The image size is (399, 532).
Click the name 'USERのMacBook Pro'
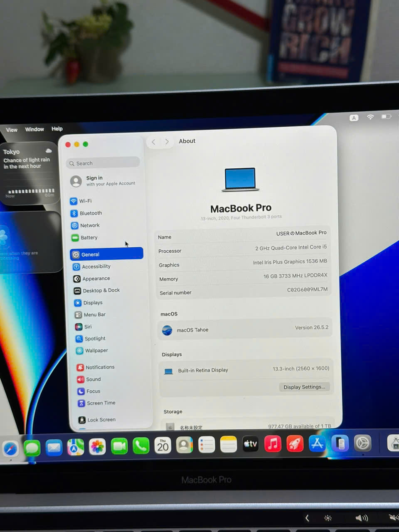301,233
